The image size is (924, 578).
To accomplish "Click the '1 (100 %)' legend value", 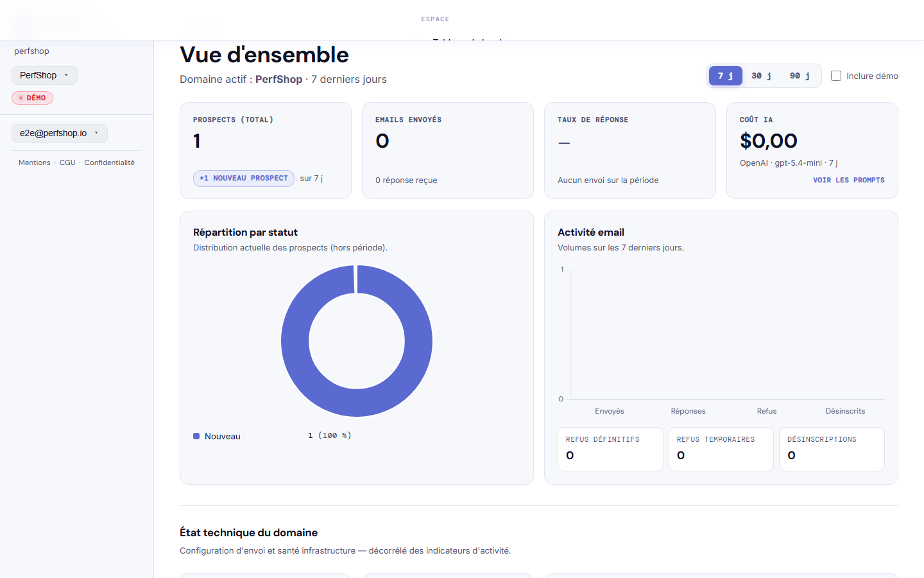I will coord(330,435).
